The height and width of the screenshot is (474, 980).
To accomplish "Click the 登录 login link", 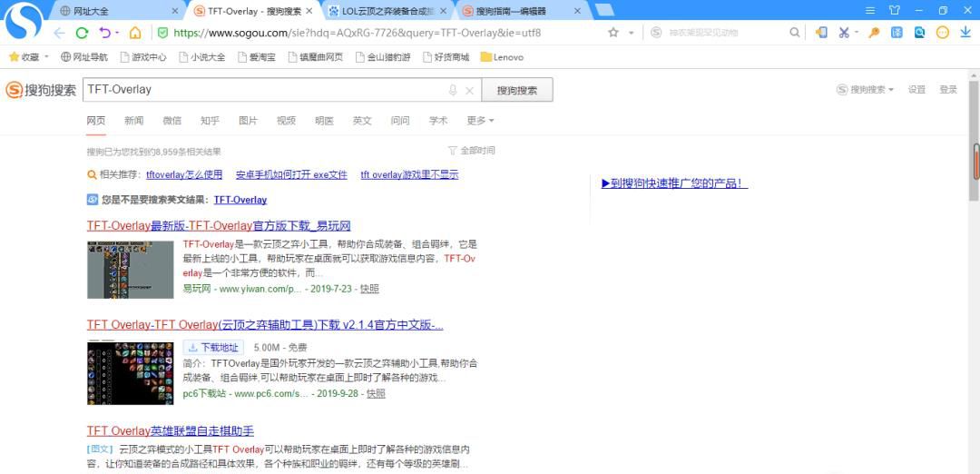I will pos(948,90).
